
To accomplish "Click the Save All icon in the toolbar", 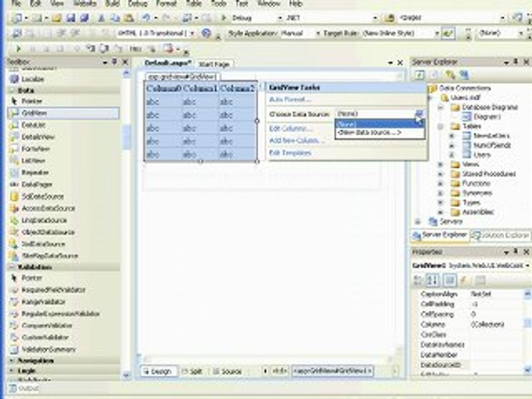I will pyautogui.click(x=84, y=18).
